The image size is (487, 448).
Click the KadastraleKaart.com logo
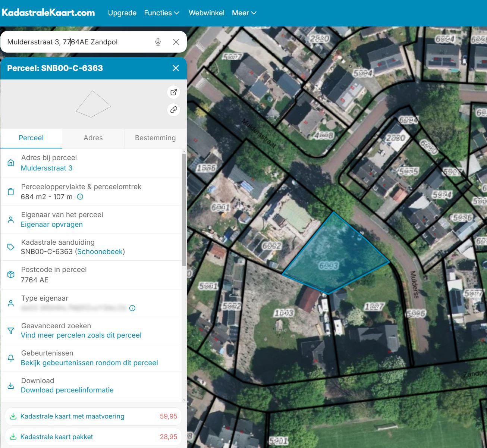(x=48, y=13)
